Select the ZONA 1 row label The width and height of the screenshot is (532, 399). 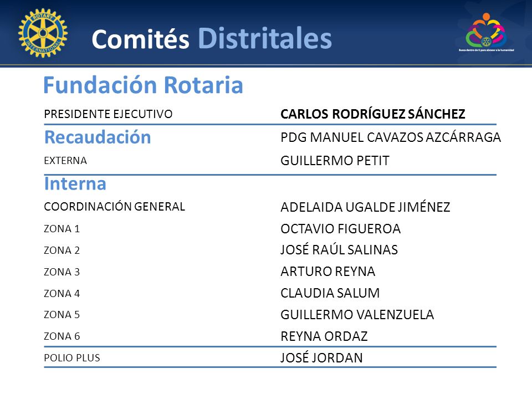pos(62,229)
